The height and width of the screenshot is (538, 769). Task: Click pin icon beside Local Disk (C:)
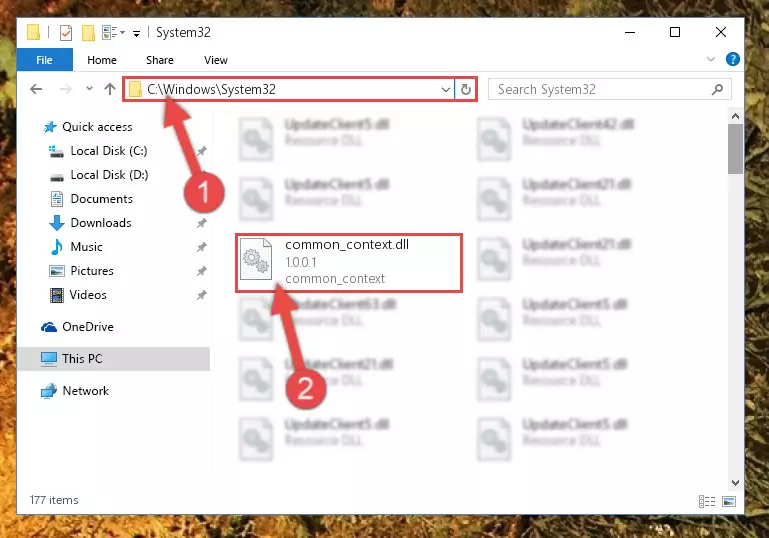pyautogui.click(x=202, y=152)
